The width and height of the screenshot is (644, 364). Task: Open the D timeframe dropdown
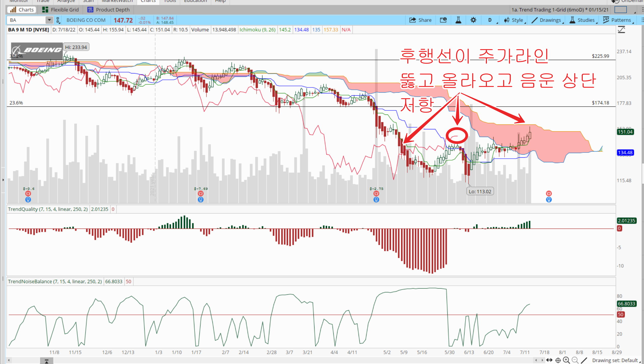490,20
